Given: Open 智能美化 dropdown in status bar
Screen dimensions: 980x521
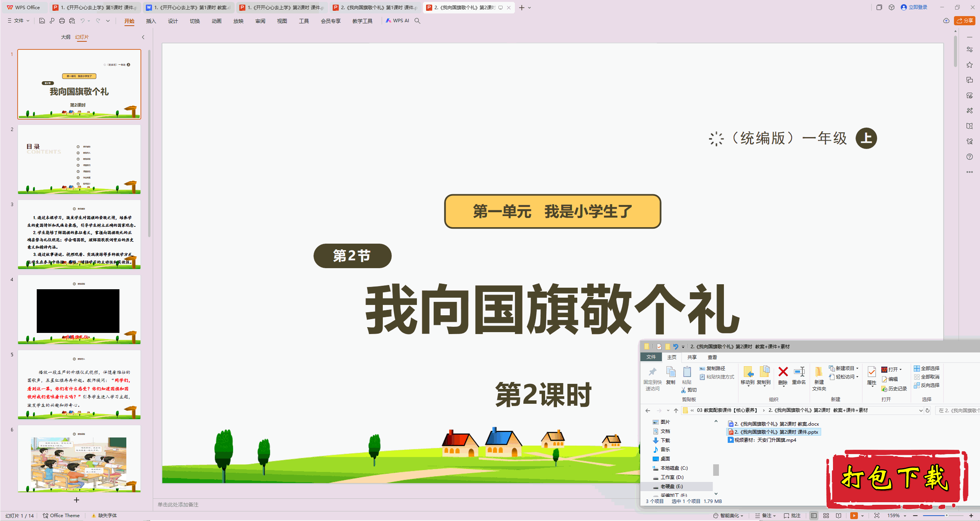Looking at the screenshot, I should point(728,516).
